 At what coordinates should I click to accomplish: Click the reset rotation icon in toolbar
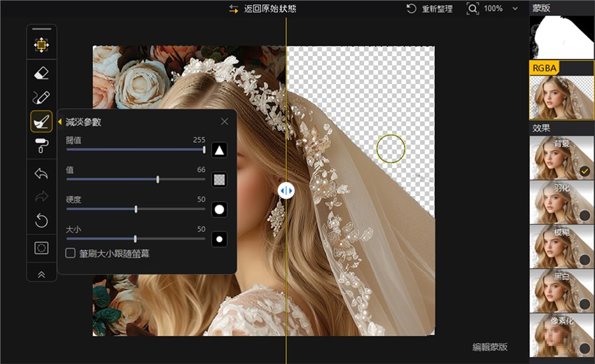pyautogui.click(x=41, y=220)
